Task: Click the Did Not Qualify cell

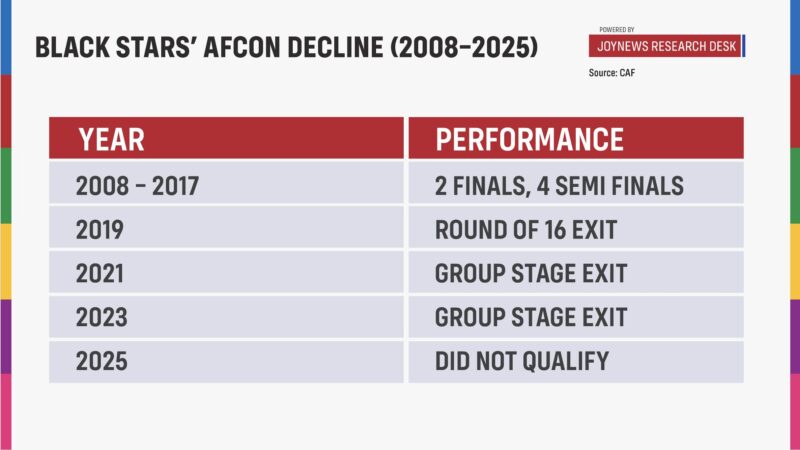Action: pyautogui.click(x=575, y=361)
